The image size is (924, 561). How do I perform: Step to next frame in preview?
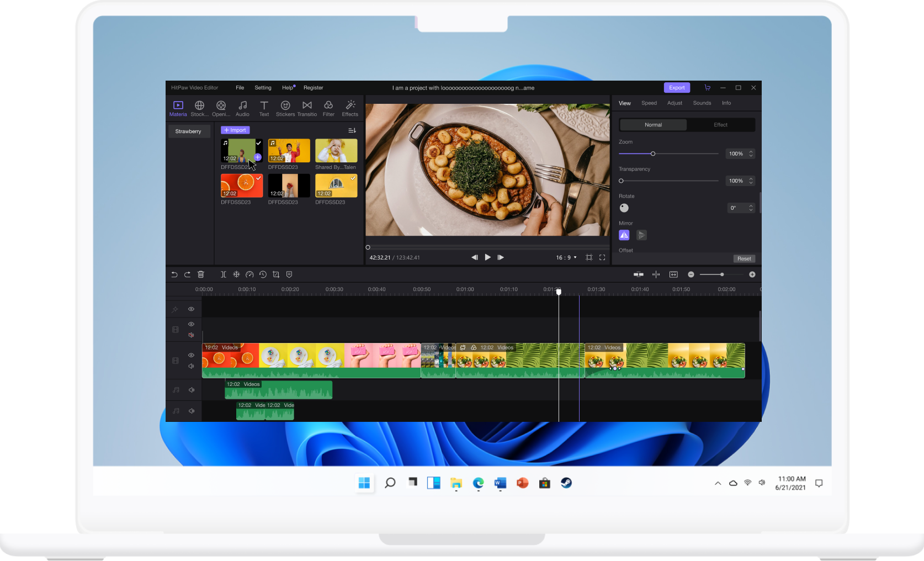coord(501,257)
